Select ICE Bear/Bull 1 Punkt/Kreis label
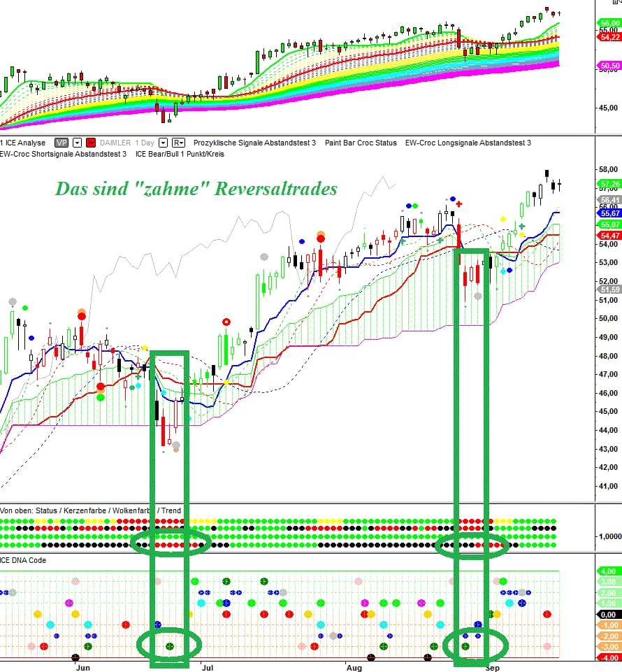The width and height of the screenshot is (622, 672). point(180,154)
